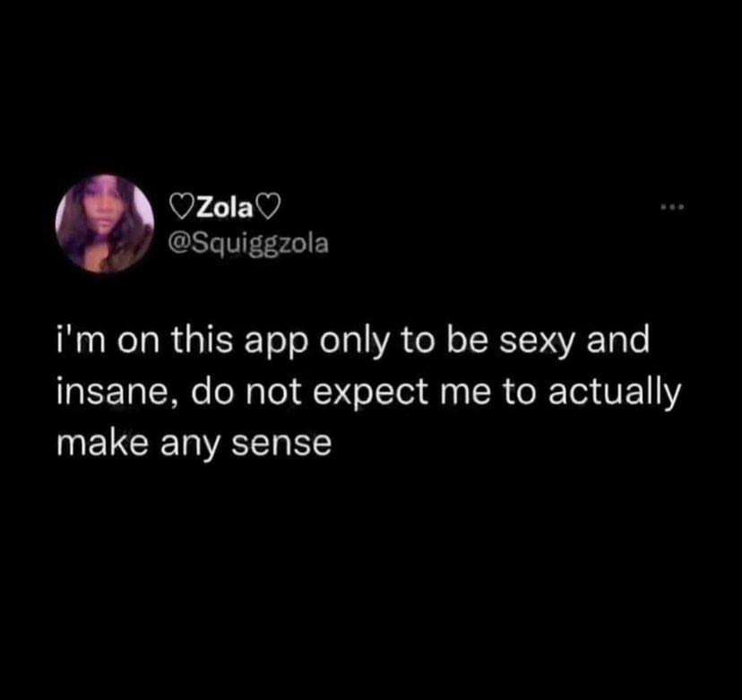Open the Zola display name profile

[x=225, y=209]
